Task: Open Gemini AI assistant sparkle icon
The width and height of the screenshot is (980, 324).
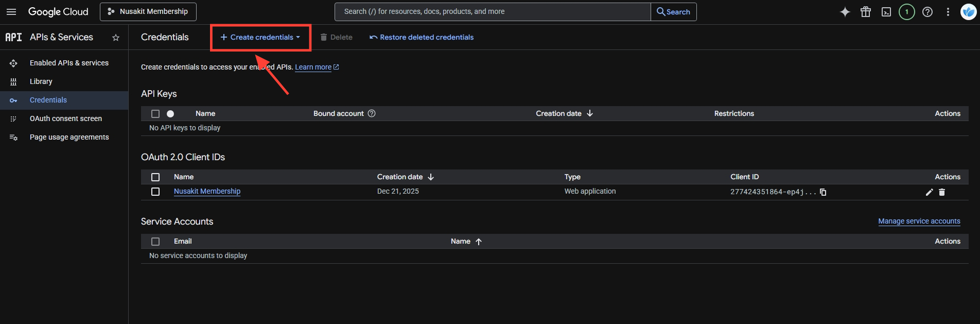Action: (x=845, y=12)
